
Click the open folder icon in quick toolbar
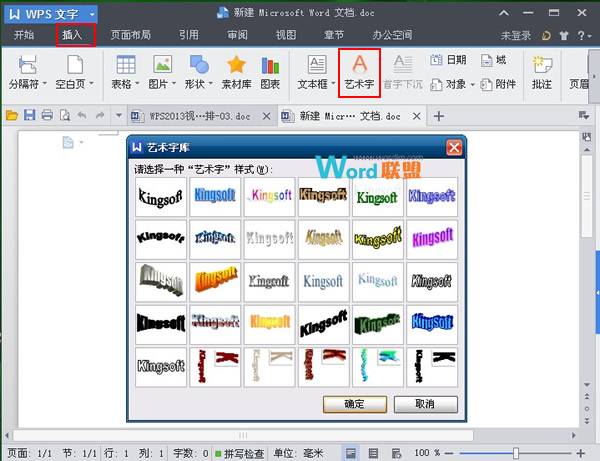coord(12,115)
